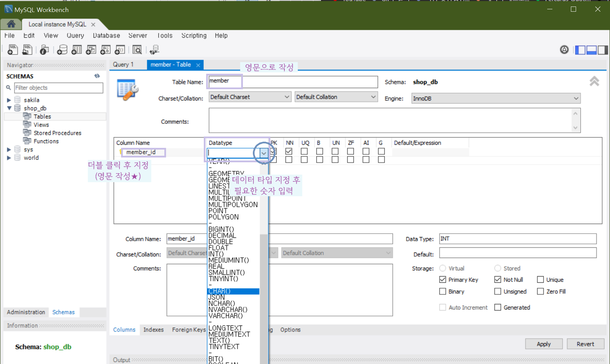
Task: Enable the Zero Fill checkbox
Action: (x=540, y=291)
